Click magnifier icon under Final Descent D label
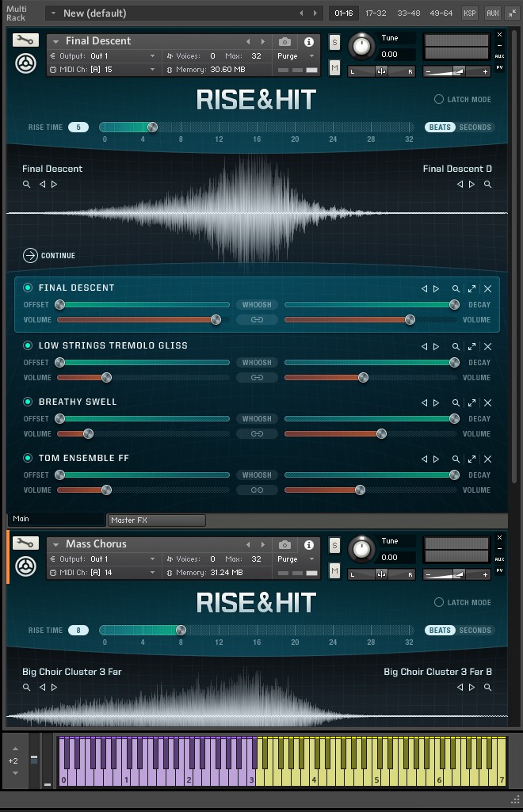The image size is (523, 812). pos(487,184)
